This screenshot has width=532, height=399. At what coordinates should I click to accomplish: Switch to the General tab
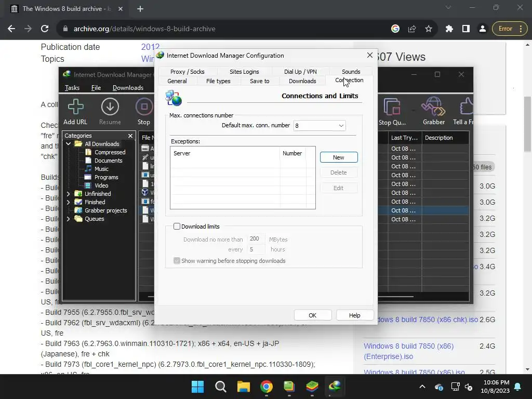177,81
